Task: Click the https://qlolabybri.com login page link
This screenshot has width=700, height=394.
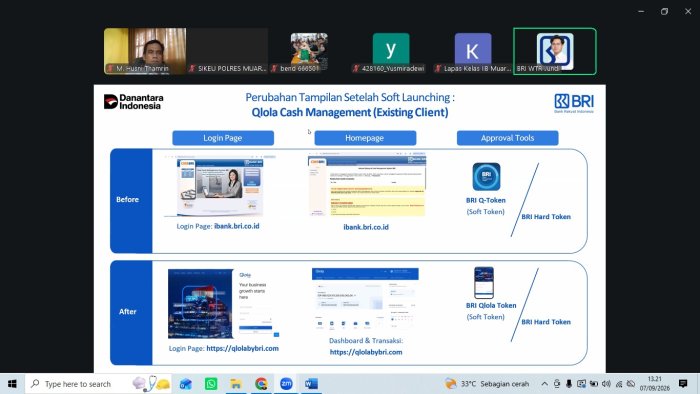Action: tap(242, 348)
